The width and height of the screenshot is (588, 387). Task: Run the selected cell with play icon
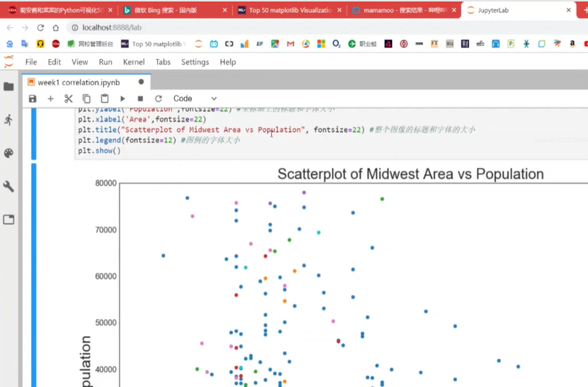click(x=122, y=99)
